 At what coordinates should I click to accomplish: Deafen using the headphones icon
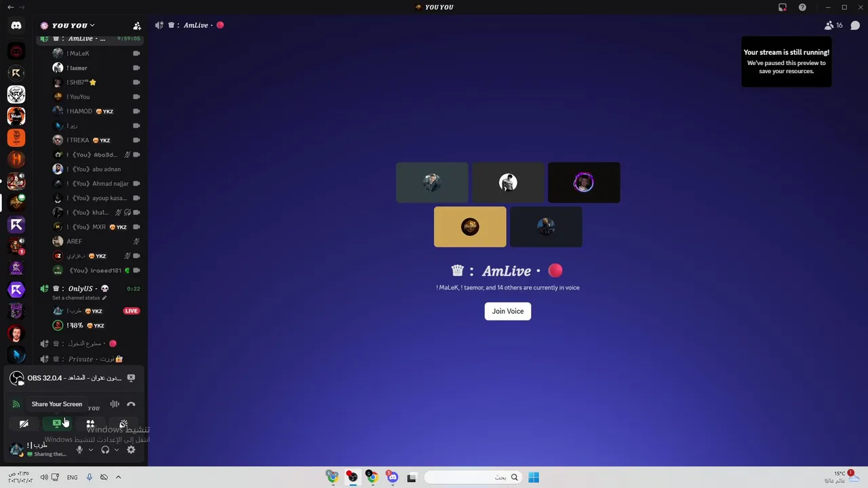[105, 449]
